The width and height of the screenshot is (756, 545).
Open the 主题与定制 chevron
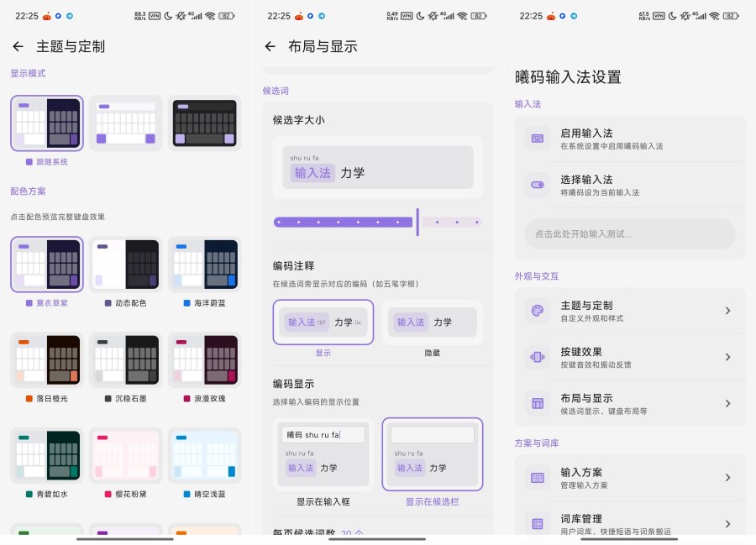[728, 311]
